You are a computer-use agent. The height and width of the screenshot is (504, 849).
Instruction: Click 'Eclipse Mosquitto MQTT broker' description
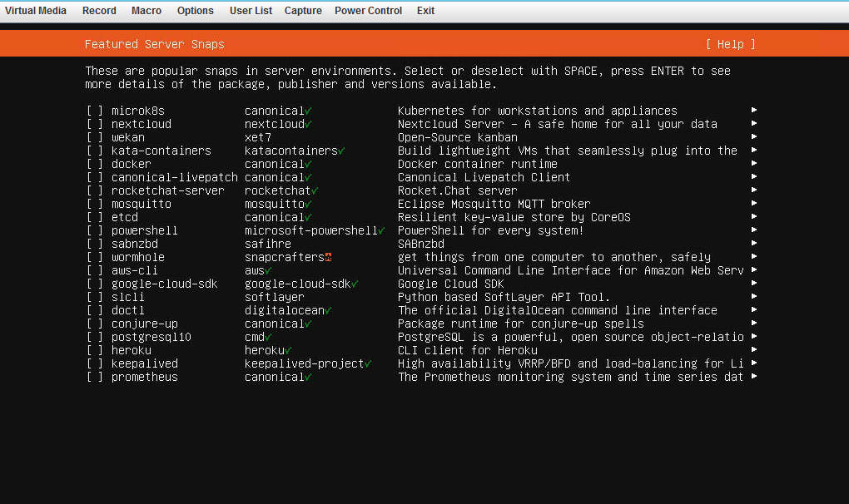pyautogui.click(x=494, y=204)
